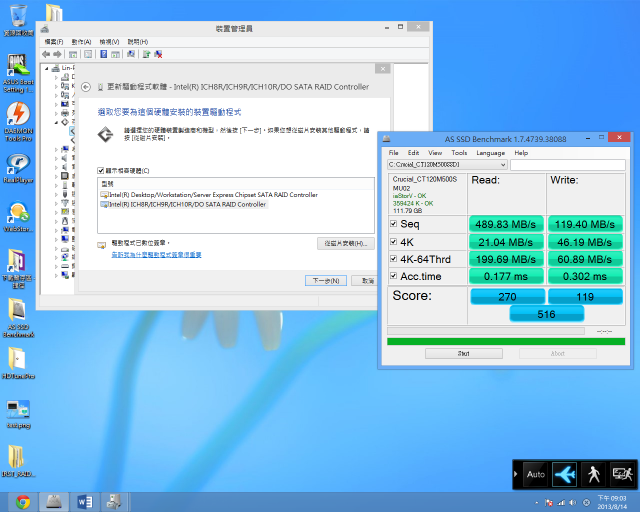Open the blue question mark Help toolbar icon
This screenshot has width=640, height=512.
(104, 54)
